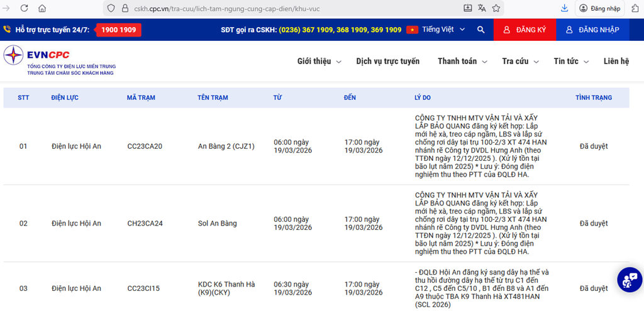
Task: Click the shield site-protection icon
Action: click(111, 8)
